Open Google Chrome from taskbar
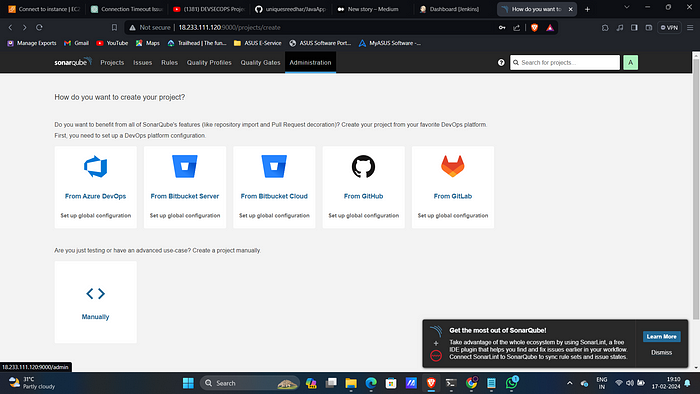The height and width of the screenshot is (394, 700). (471, 382)
